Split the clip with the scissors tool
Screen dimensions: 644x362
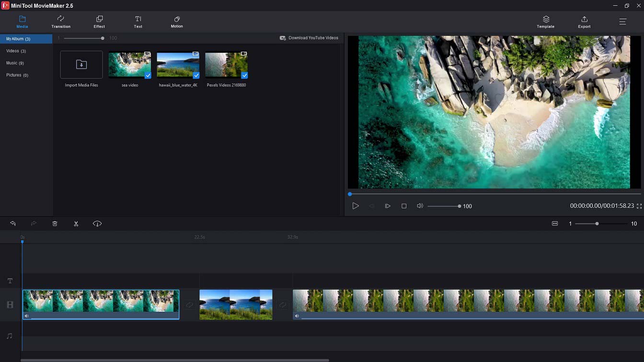(x=76, y=224)
